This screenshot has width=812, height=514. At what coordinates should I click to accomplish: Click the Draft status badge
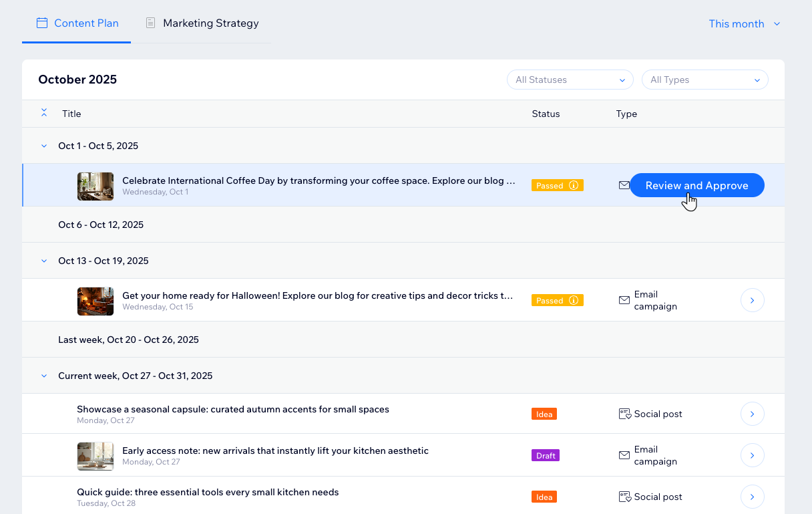click(546, 456)
